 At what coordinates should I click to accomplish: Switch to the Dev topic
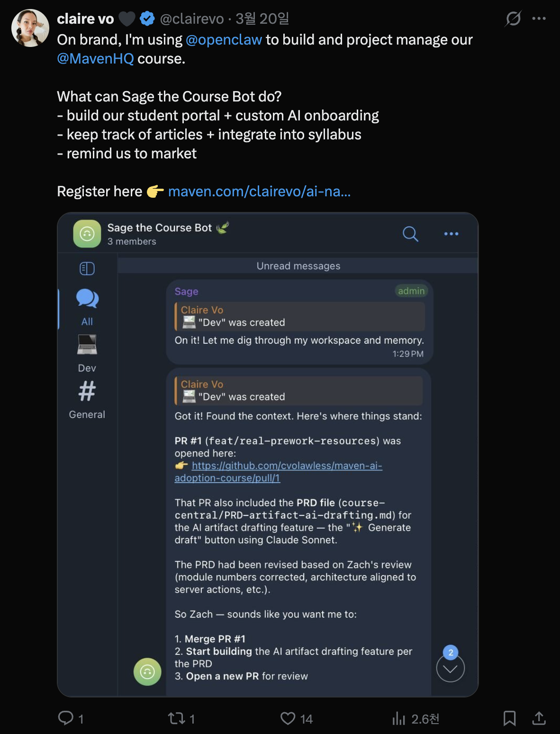click(87, 352)
